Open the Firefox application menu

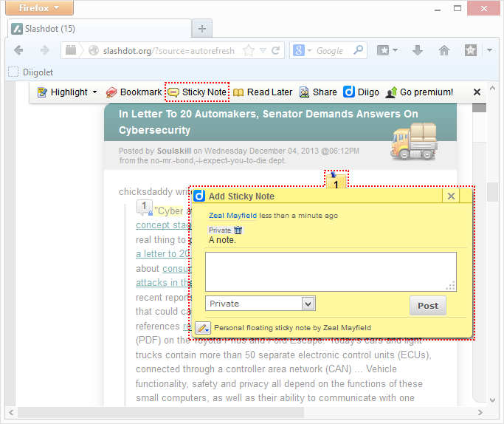pyautogui.click(x=39, y=7)
